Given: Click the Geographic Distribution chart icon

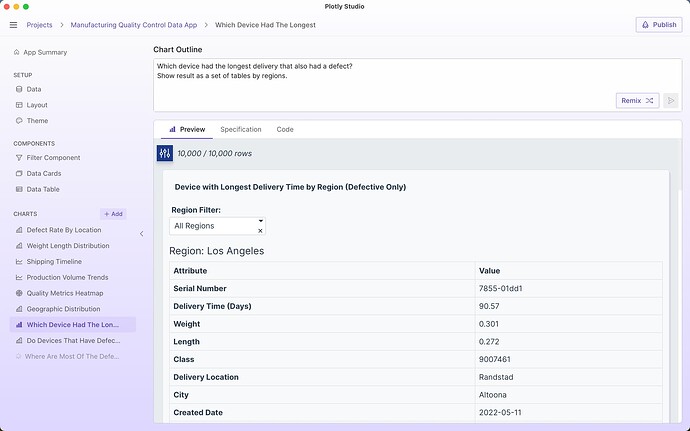Looking at the screenshot, I should (19, 309).
